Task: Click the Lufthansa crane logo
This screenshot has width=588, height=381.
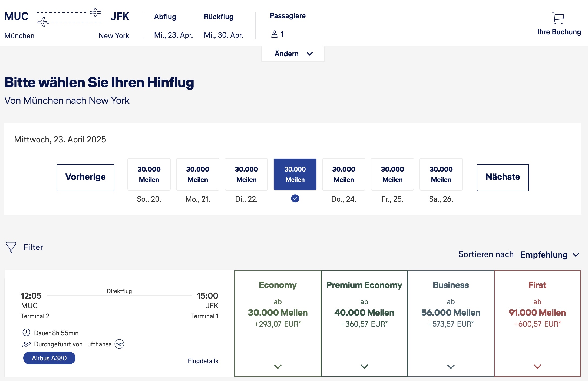Action: click(x=119, y=344)
